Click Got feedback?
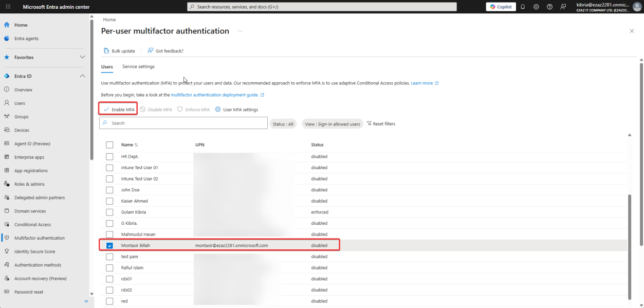The image size is (644, 308). click(x=165, y=51)
